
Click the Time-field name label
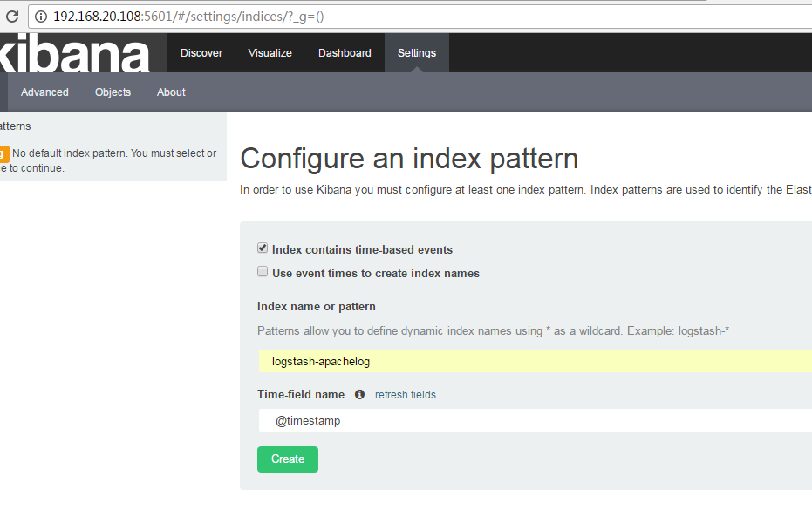(301, 395)
